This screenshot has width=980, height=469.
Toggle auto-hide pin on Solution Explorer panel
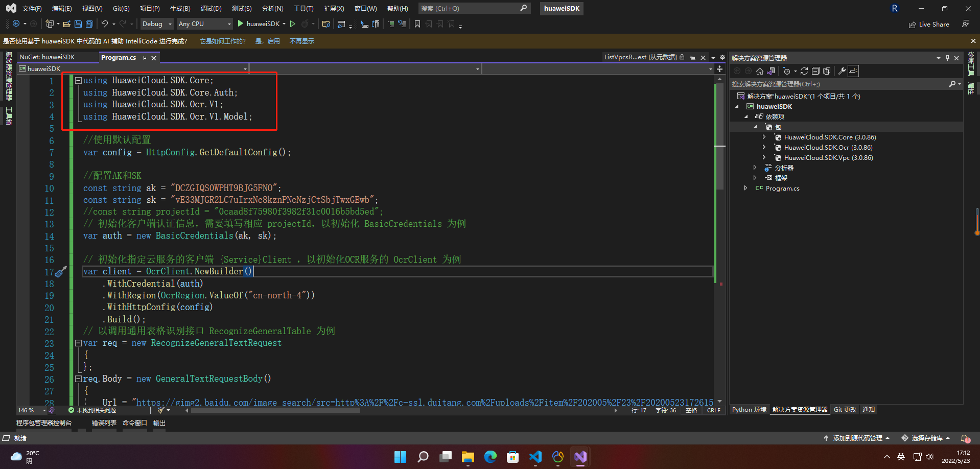947,58
